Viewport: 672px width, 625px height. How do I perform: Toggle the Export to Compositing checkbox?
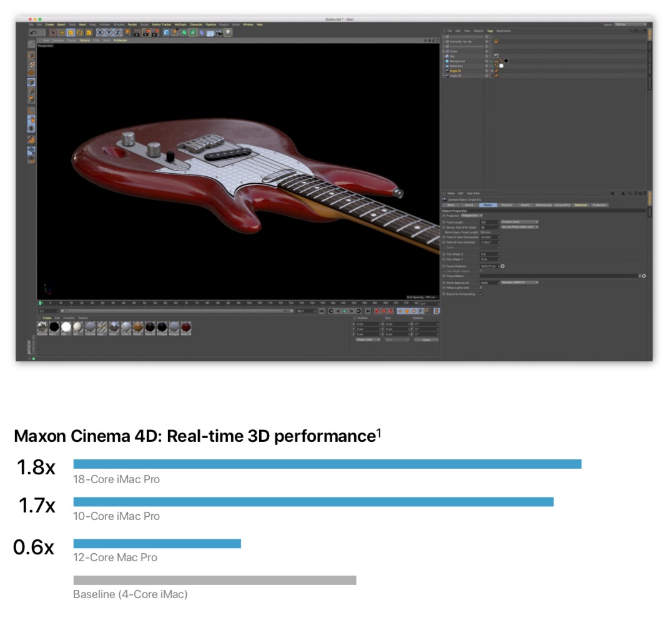(481, 294)
